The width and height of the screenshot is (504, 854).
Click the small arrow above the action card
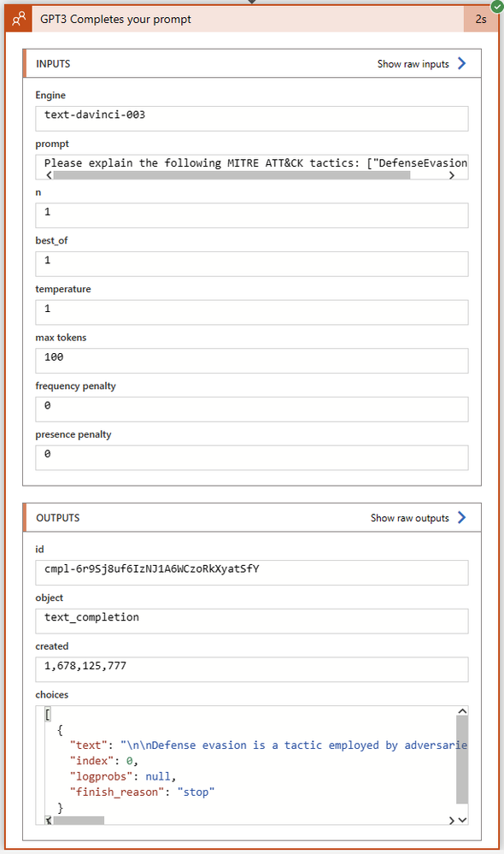252,3
